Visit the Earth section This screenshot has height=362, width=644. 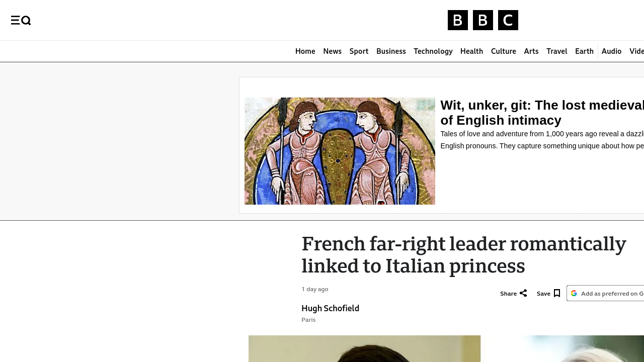(584, 51)
